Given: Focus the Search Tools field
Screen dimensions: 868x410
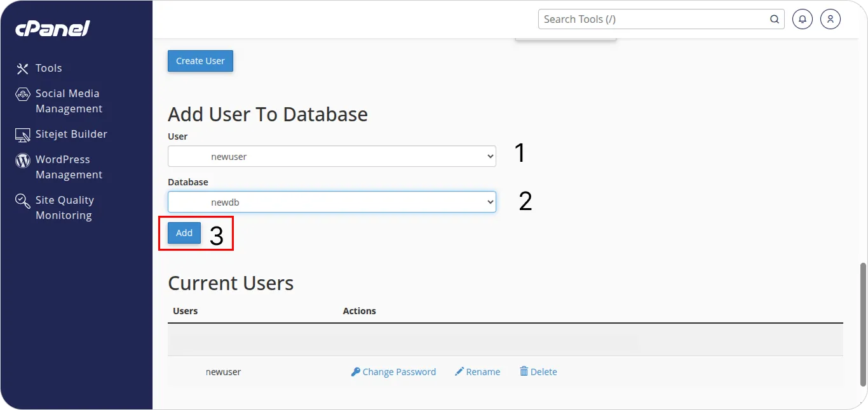Looking at the screenshot, I should [661, 19].
